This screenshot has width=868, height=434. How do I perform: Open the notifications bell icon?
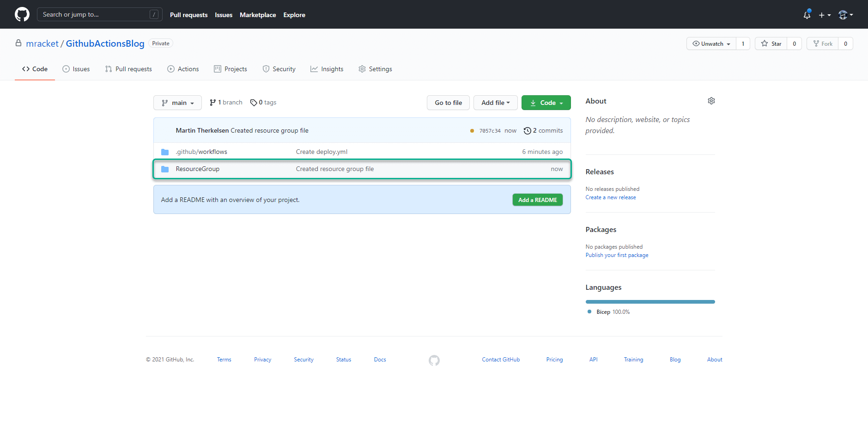(x=807, y=15)
